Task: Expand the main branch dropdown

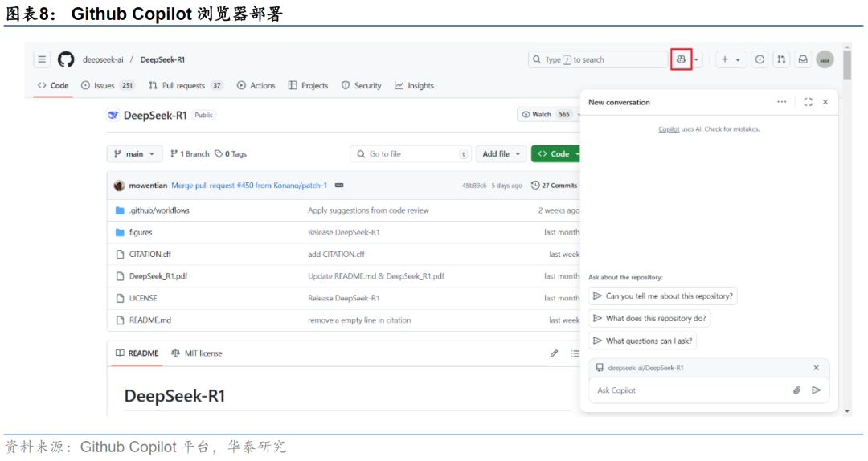Action: (x=134, y=154)
